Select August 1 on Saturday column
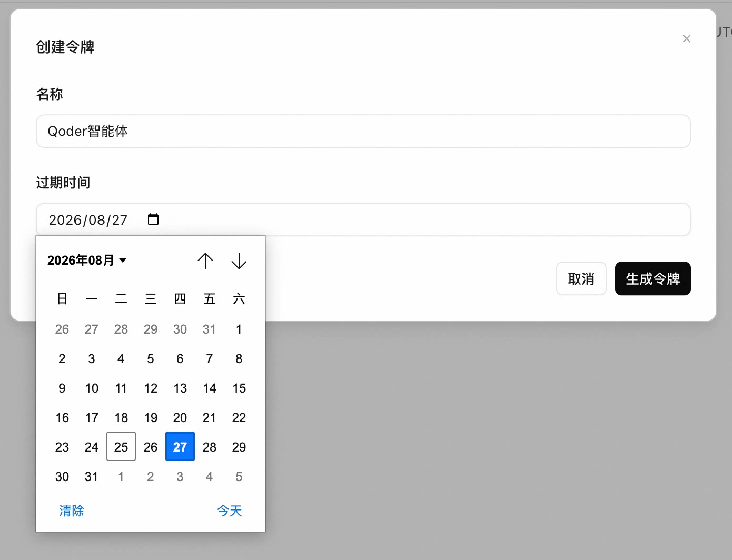This screenshot has height=560, width=732. pyautogui.click(x=239, y=329)
